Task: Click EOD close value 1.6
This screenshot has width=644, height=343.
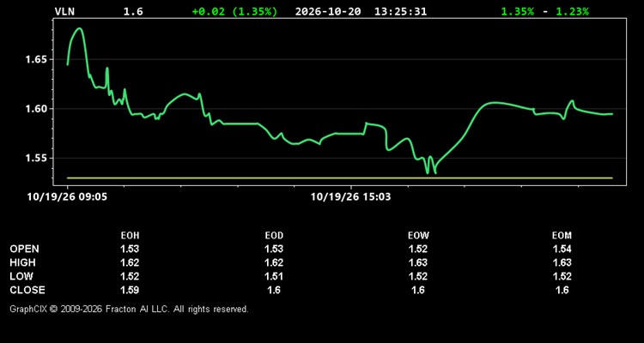Action: 274,290
